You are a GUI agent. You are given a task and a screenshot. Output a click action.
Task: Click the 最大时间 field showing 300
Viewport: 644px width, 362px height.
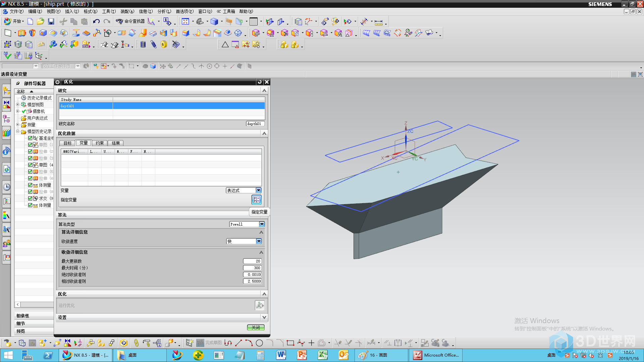252,268
